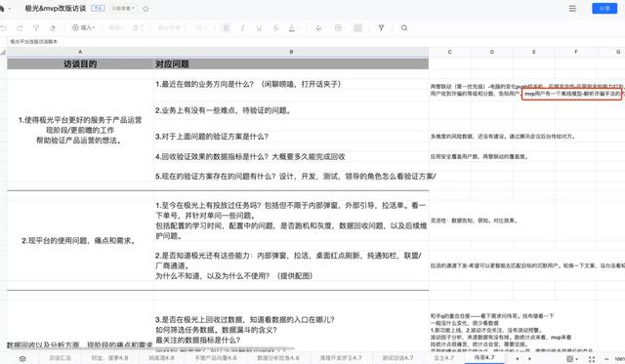Click the clear formatting eraser icon
Screen dimensions: 625x364
pyautogui.click(x=53, y=28)
